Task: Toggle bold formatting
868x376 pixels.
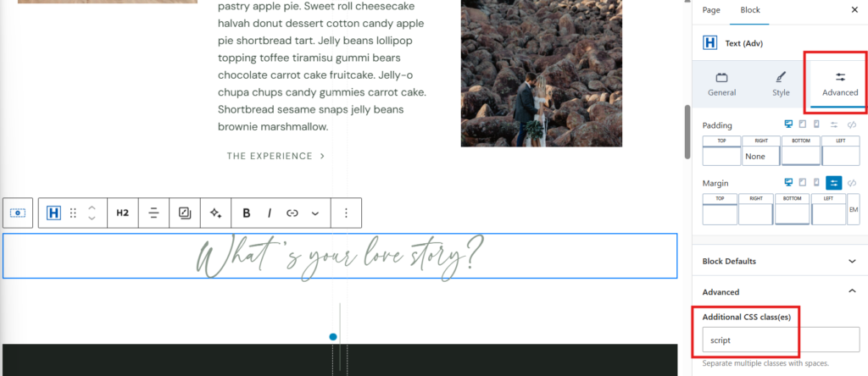Action: click(x=247, y=213)
